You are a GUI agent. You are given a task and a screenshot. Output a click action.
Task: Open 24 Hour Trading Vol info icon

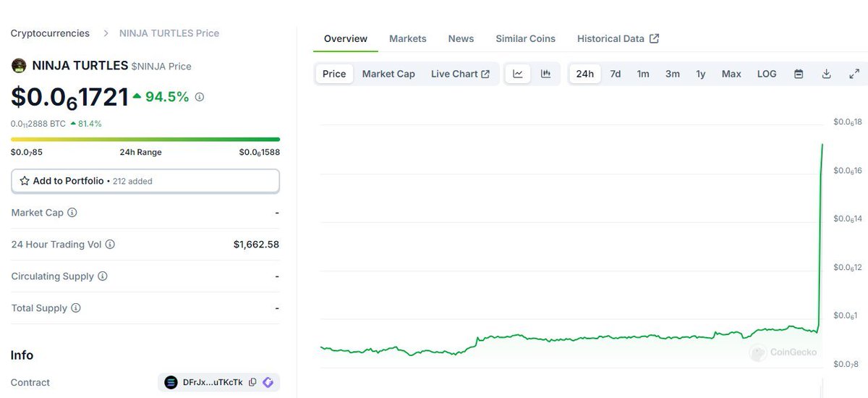(110, 245)
